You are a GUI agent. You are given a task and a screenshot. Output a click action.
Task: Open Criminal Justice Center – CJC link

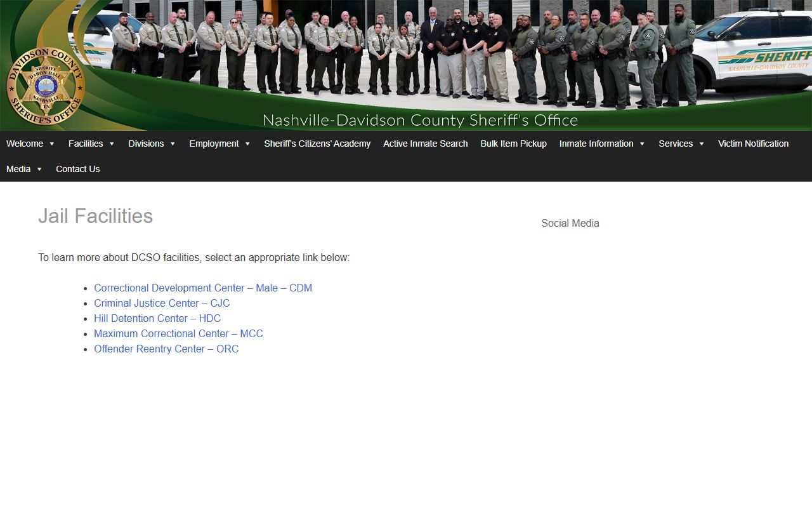[x=162, y=303]
